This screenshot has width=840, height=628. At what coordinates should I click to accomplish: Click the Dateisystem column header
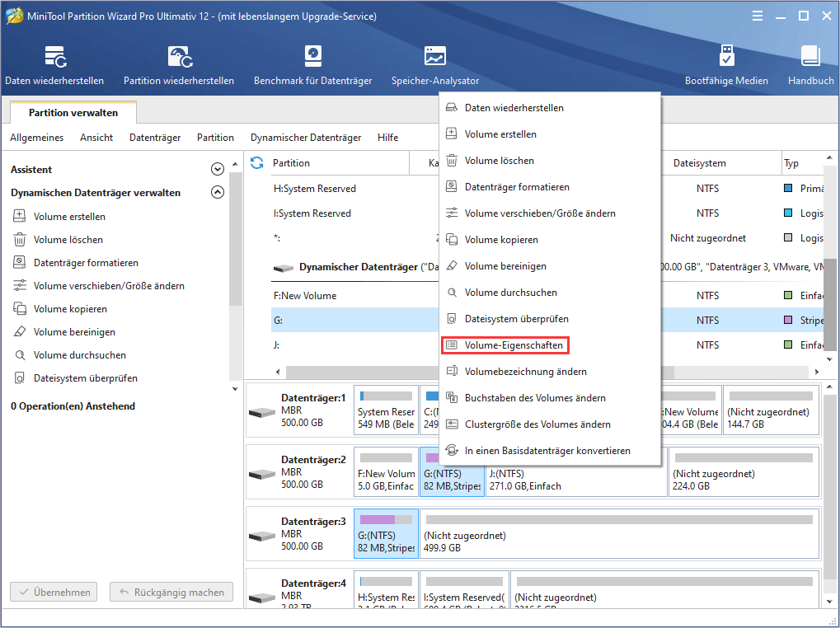coord(720,162)
